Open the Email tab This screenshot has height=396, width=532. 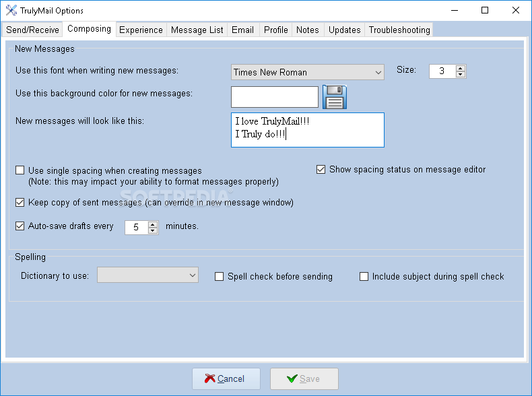tap(243, 30)
